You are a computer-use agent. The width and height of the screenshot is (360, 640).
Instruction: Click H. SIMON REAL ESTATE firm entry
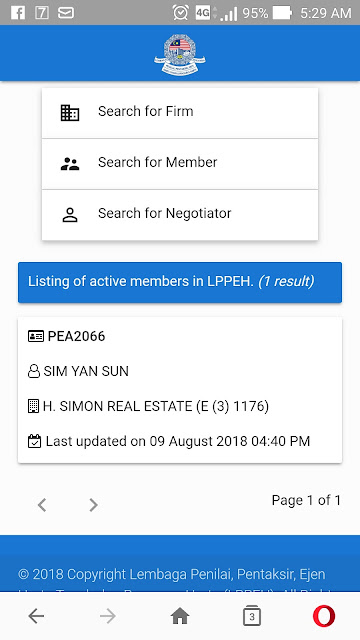click(x=156, y=406)
